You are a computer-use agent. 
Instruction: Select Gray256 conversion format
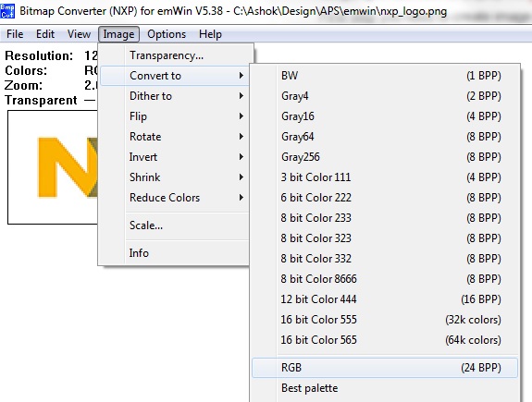point(385,157)
